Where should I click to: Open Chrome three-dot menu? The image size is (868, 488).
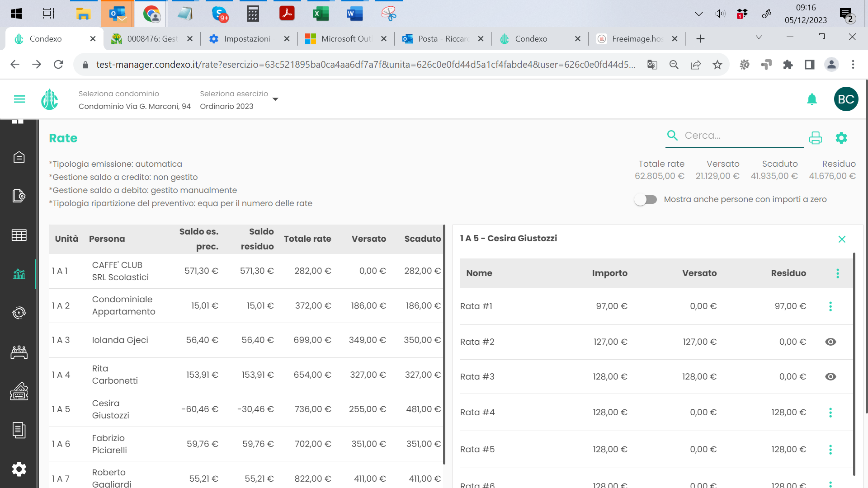coord(853,65)
